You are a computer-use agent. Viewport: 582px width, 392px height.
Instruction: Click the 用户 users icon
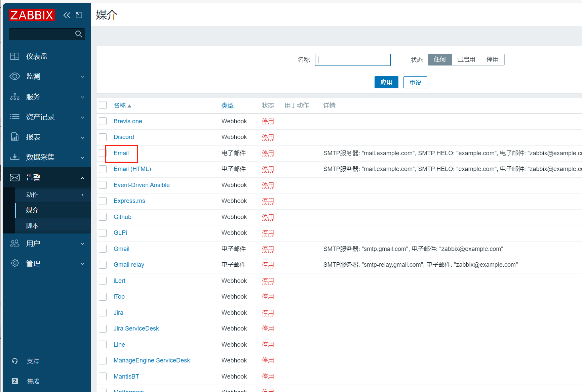point(14,243)
